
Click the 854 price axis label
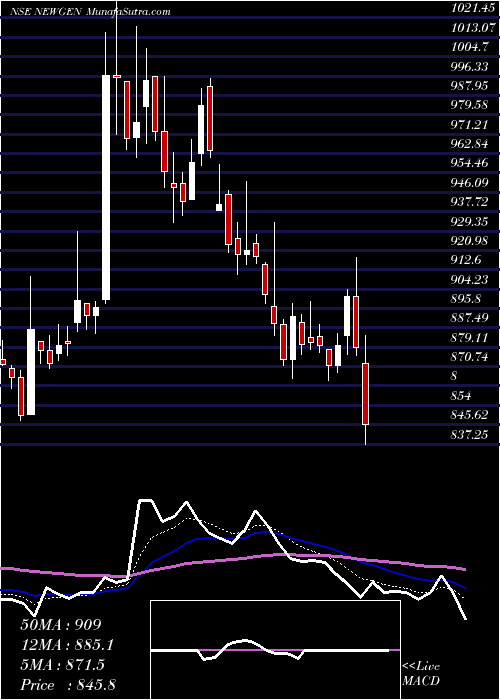click(x=461, y=396)
